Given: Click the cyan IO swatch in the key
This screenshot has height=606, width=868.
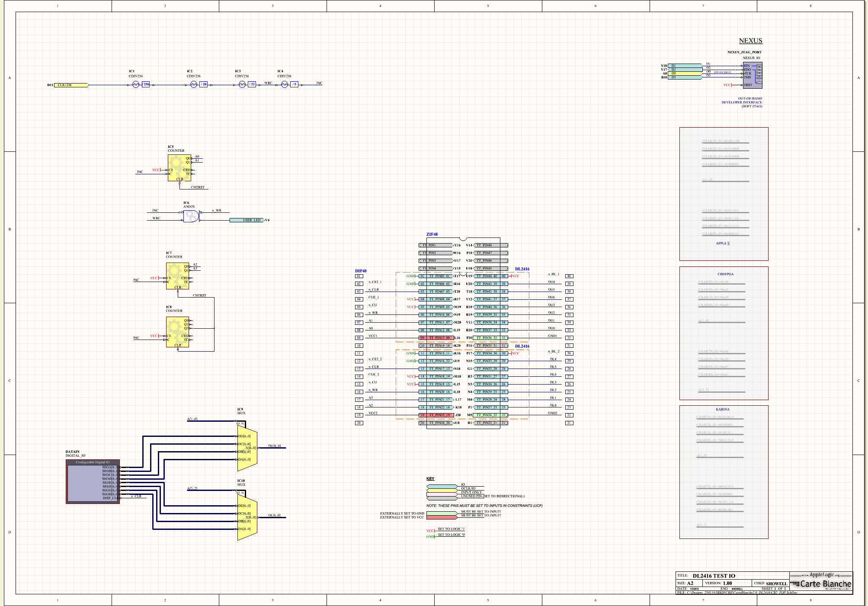Looking at the screenshot, I should [442, 486].
